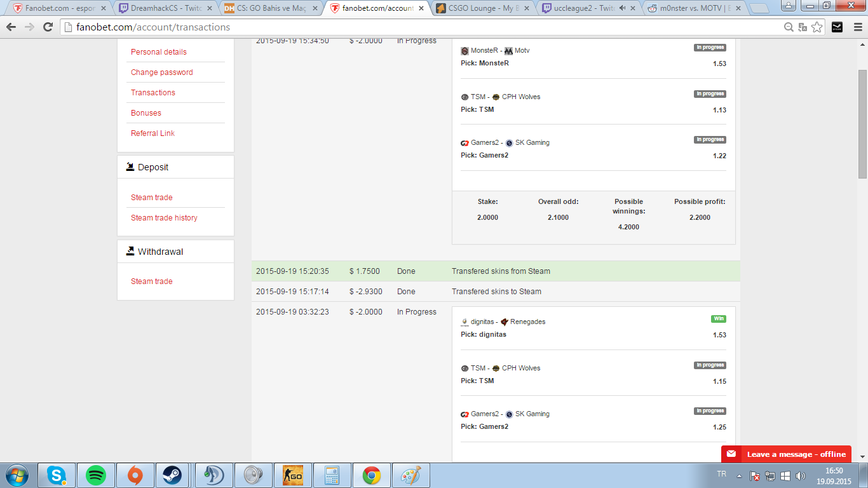The image size is (868, 488).
Task: Click the 2015-09-19 03:32:23 timestamp
Action: click(292, 312)
